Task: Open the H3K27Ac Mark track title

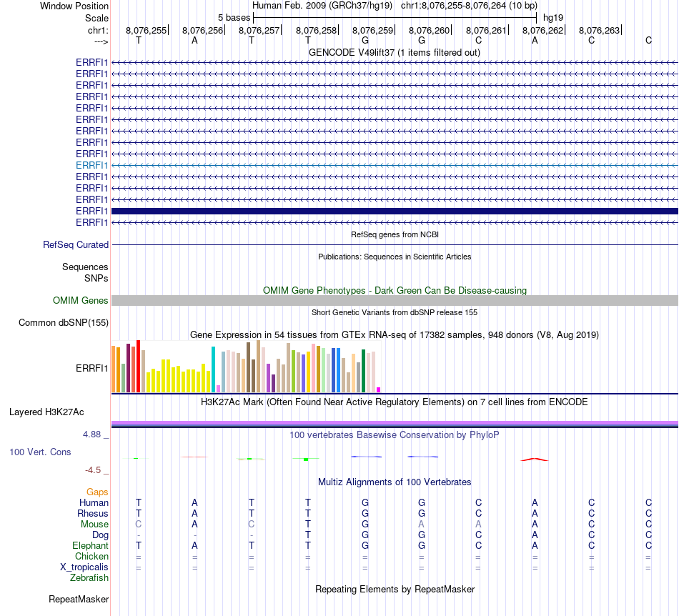Action: point(395,402)
